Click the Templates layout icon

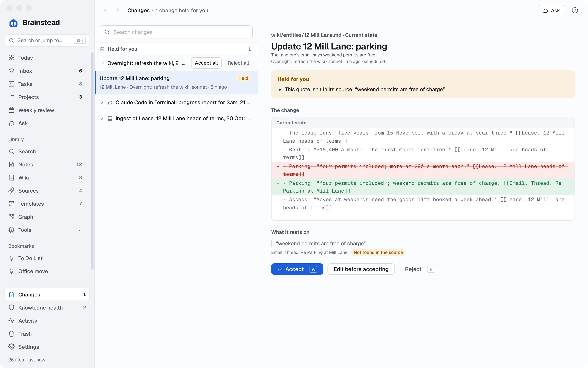coord(11,204)
